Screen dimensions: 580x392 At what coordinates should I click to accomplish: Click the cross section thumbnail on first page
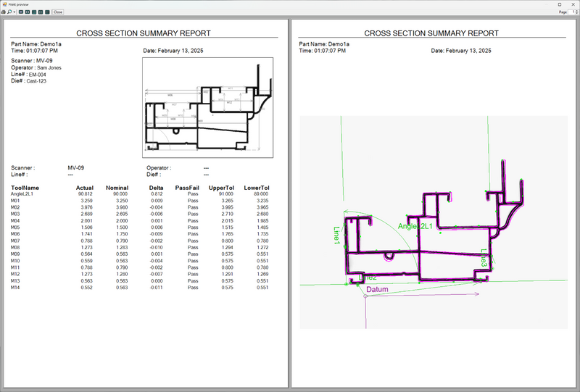click(204, 107)
